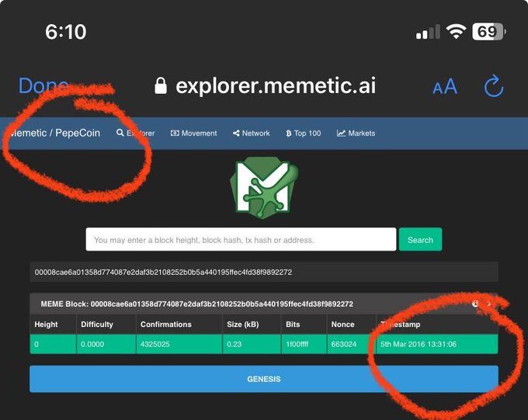Image resolution: width=528 pixels, height=420 pixels.
Task: Open the Markets nav tab
Action: tap(356, 133)
